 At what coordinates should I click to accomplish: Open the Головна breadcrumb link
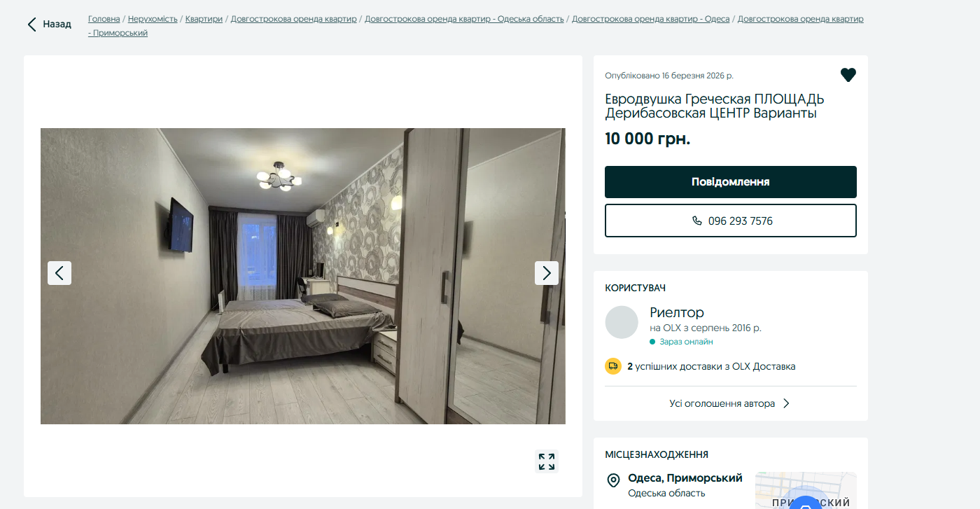click(104, 19)
